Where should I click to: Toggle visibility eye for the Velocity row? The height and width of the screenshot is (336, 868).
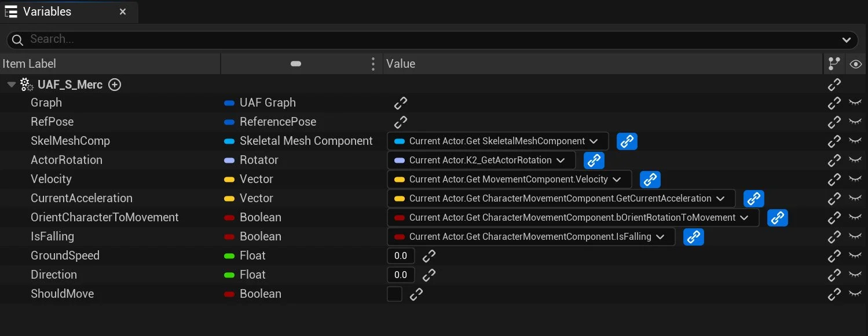(x=855, y=180)
